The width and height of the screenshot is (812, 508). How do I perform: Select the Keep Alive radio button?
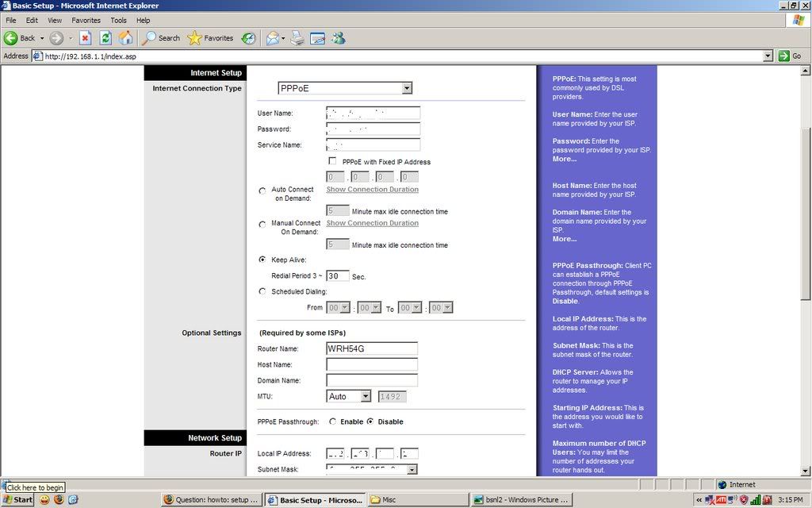click(x=262, y=260)
